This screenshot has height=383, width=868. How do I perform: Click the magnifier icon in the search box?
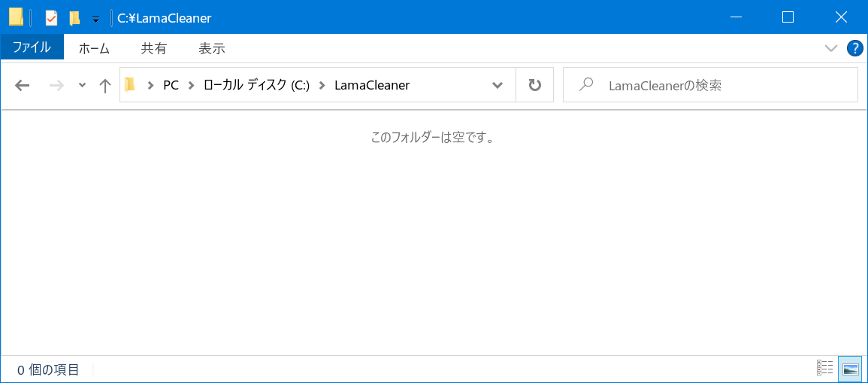(585, 85)
